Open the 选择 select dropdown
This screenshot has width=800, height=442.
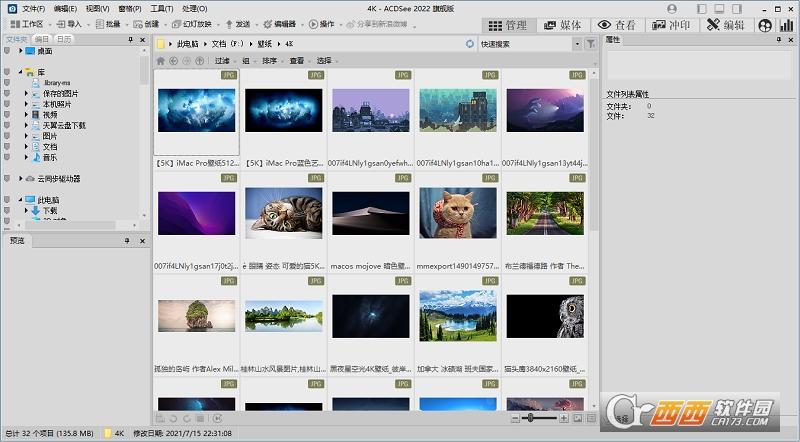click(x=326, y=61)
